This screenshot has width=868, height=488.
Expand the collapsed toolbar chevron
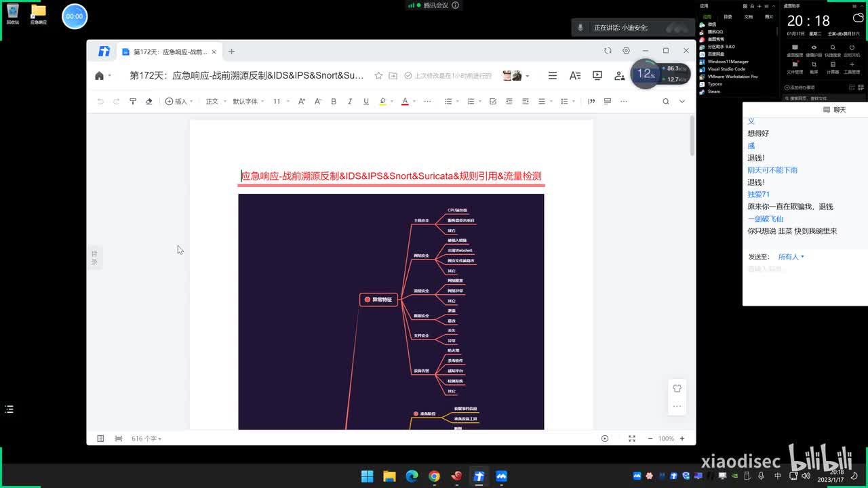682,102
